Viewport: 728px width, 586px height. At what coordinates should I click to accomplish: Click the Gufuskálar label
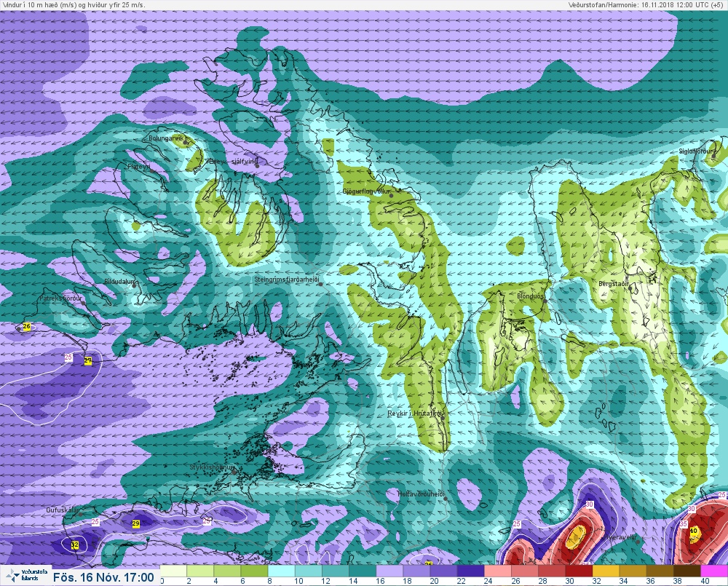pyautogui.click(x=63, y=510)
